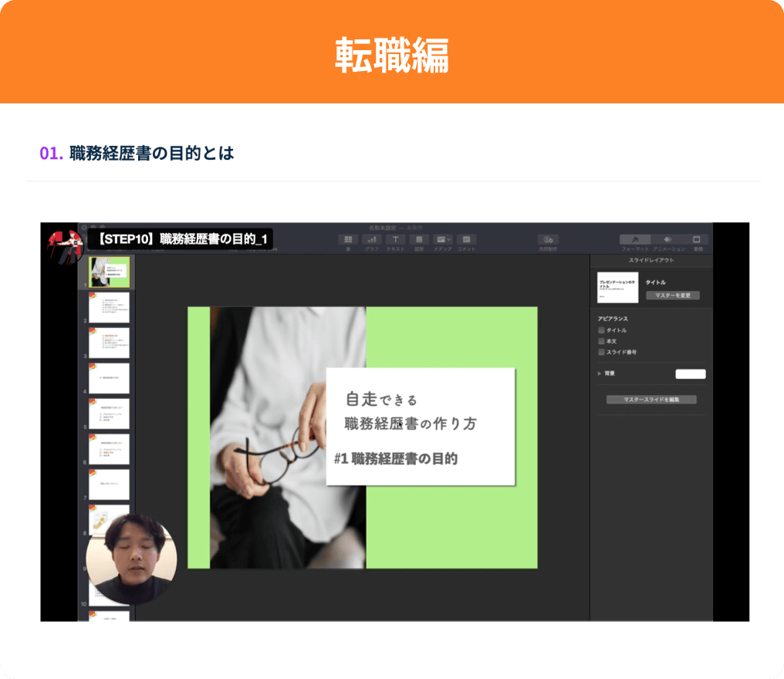Open the white background color swatch

[x=691, y=373]
